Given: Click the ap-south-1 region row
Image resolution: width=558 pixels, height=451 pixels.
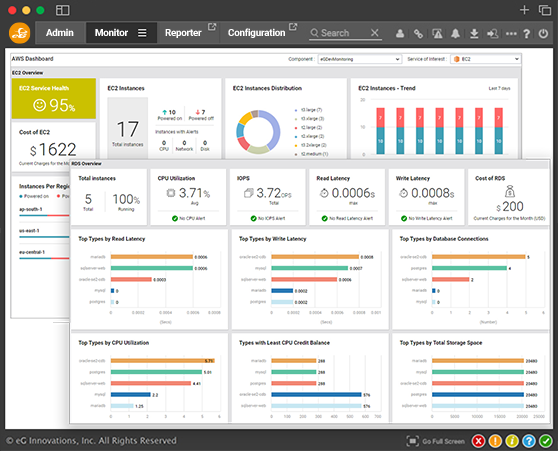Looking at the screenshot, I should 44,211.
